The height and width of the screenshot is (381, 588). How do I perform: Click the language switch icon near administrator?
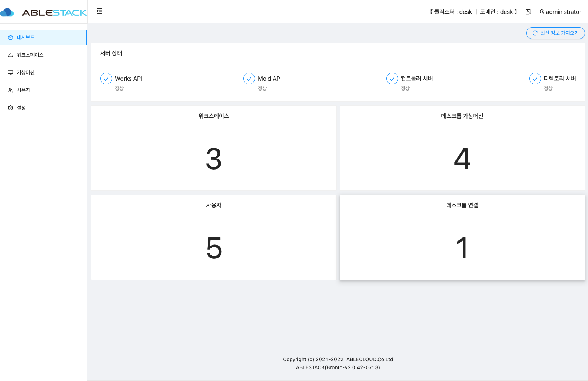[x=528, y=11]
